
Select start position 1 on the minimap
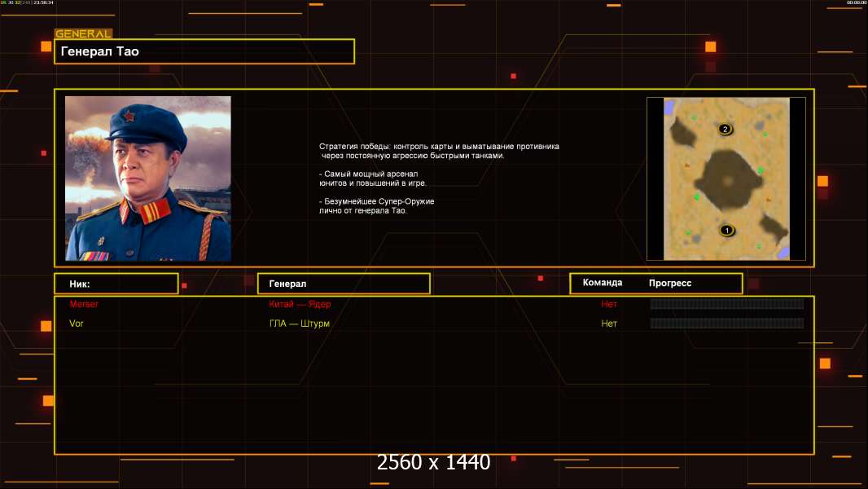tap(727, 230)
